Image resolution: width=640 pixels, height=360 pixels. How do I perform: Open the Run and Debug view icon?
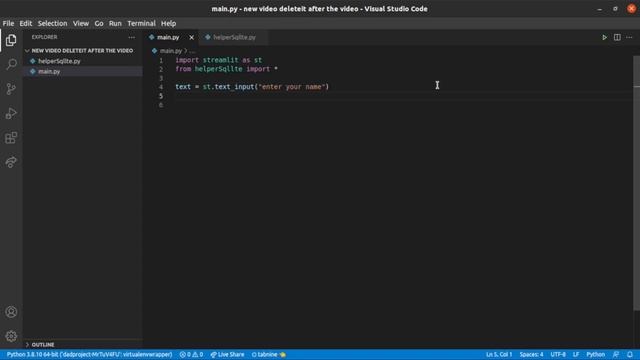[x=11, y=113]
